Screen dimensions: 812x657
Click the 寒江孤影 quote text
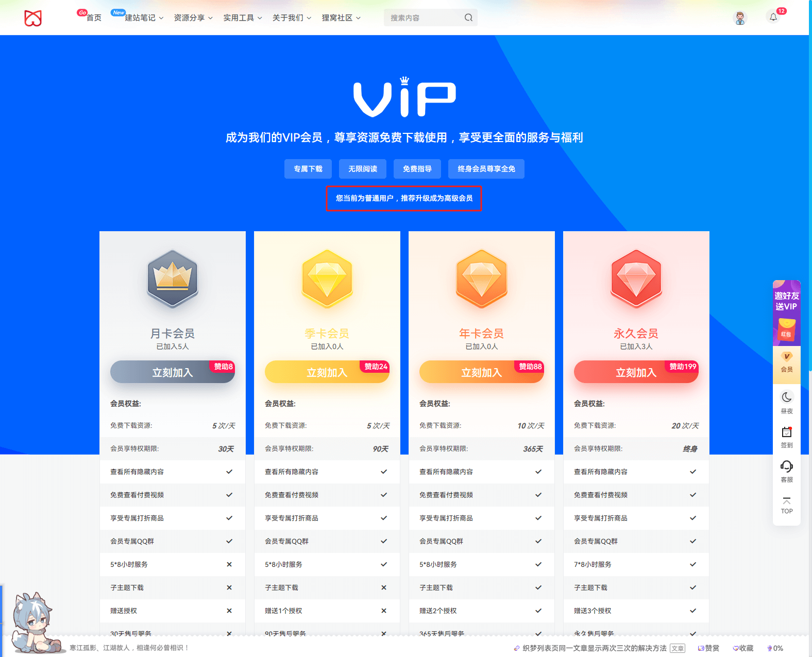pyautogui.click(x=129, y=648)
